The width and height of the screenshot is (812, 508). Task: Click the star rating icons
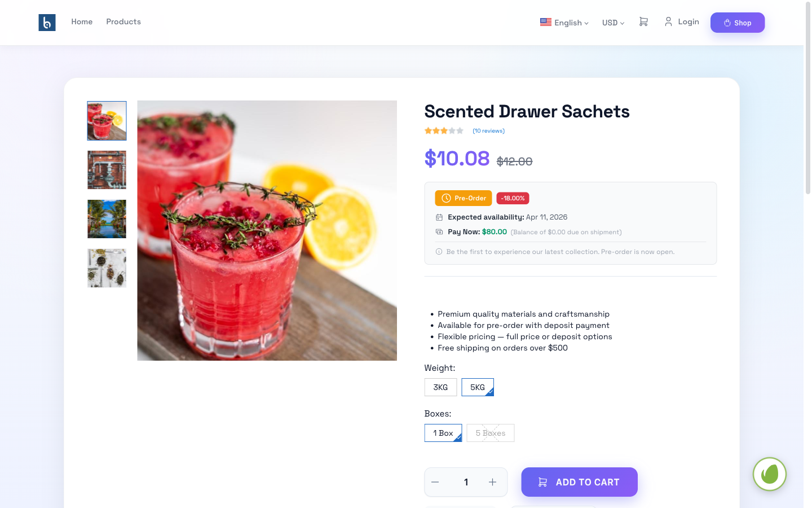point(444,131)
